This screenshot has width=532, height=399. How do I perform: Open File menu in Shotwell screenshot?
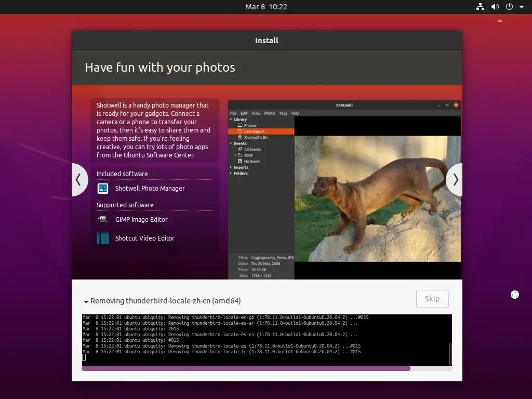click(x=233, y=113)
